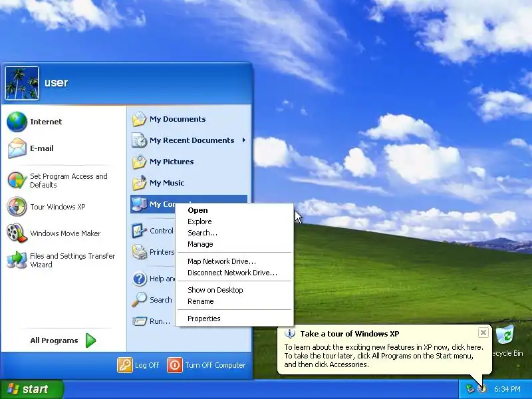532x399 pixels.
Task: Expand All Programs green arrow
Action: pos(90,340)
